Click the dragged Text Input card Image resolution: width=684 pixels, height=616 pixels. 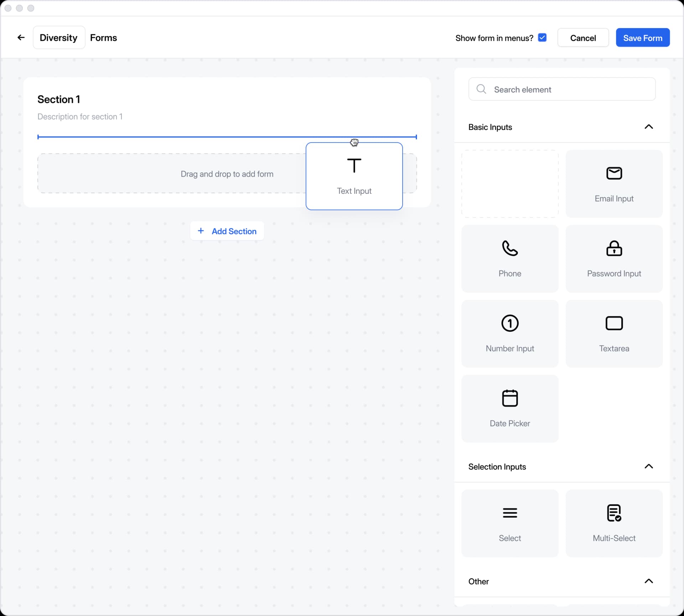pos(354,176)
